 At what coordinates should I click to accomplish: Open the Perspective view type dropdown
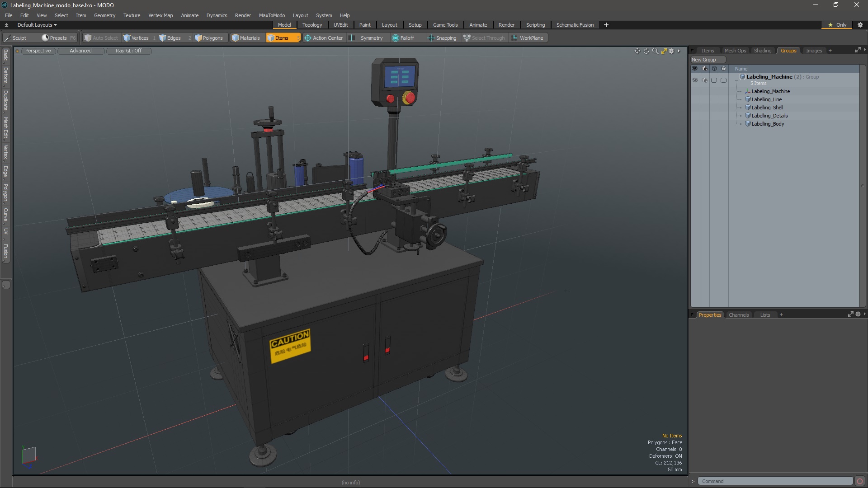point(38,51)
